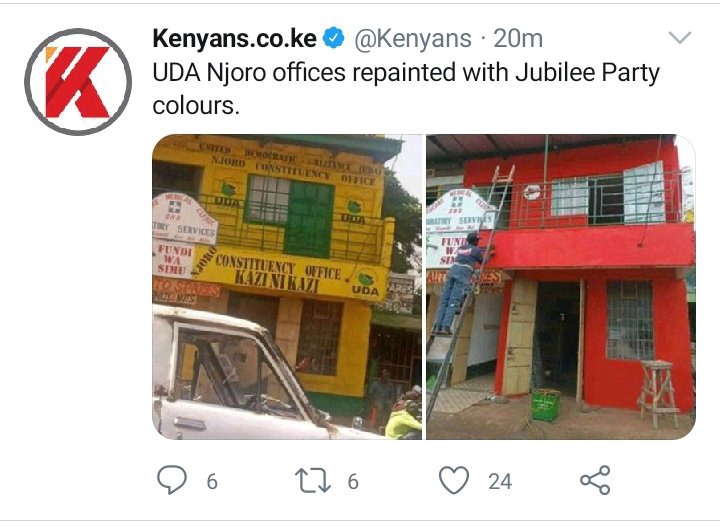Open the Kenyans.co.ke profile avatar
Viewport: 720px width, 530px height.
coord(78,82)
